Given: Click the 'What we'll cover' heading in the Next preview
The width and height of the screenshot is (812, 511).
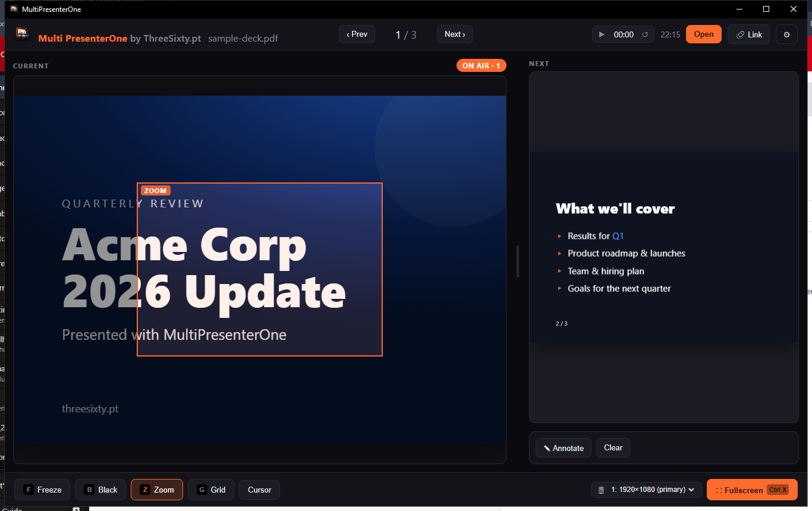Looking at the screenshot, I should tap(615, 209).
